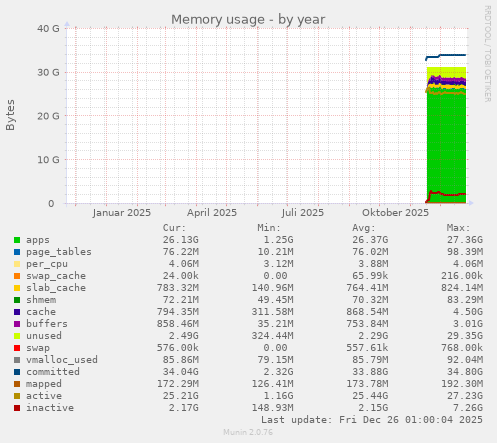Click the 'per_cpu' legend label

[x=47, y=264]
